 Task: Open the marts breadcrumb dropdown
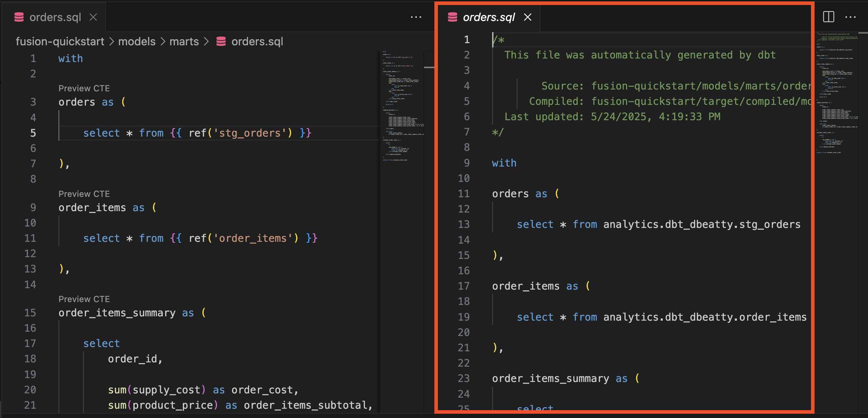(x=184, y=41)
